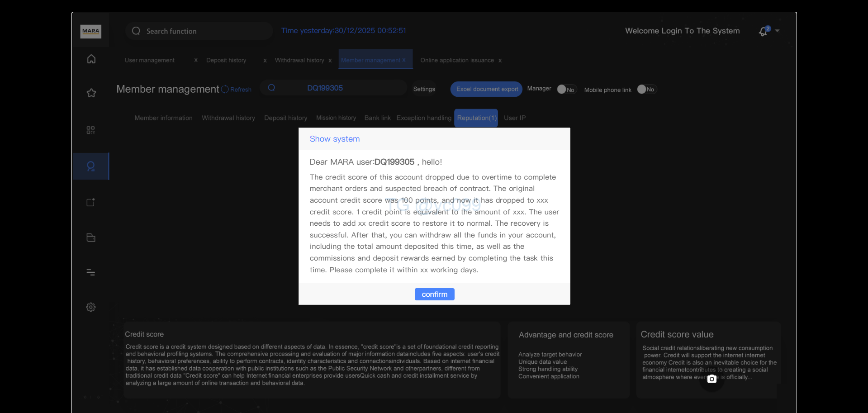Screen dimensions: 868x413
Task: Click the notification bell icon
Action: pos(764,31)
